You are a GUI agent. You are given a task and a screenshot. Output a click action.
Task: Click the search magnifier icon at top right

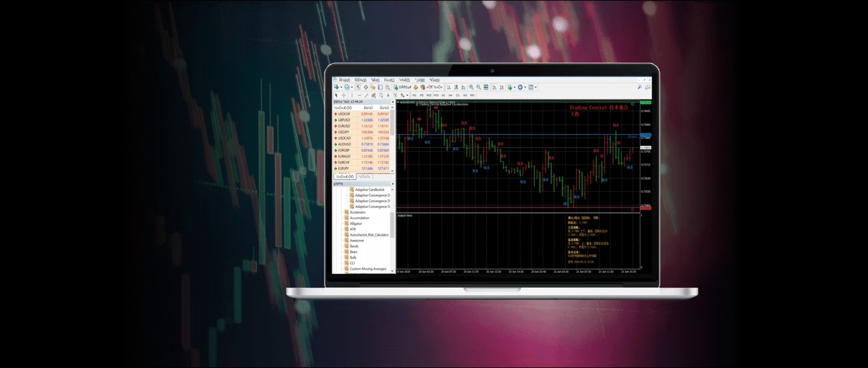(640, 87)
